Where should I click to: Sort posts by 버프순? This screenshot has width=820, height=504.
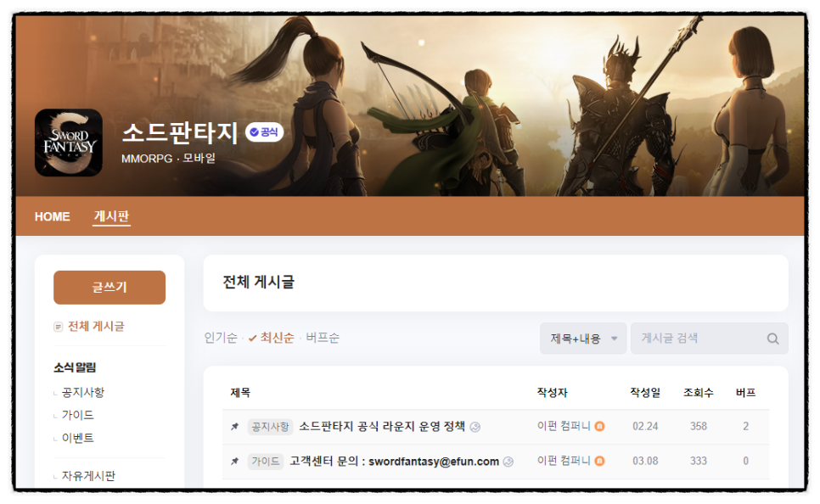point(323,338)
